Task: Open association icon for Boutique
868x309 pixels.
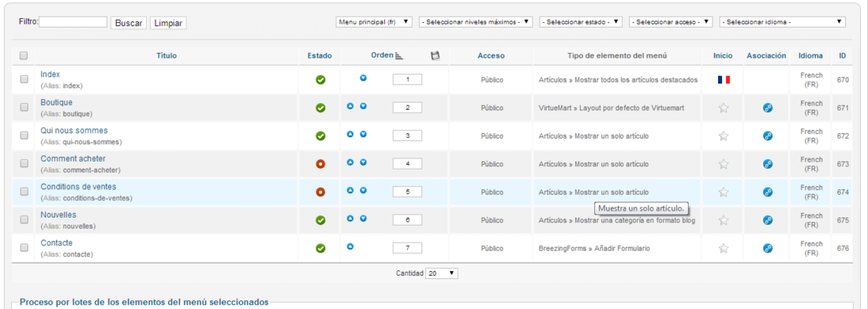Action: pos(767,108)
